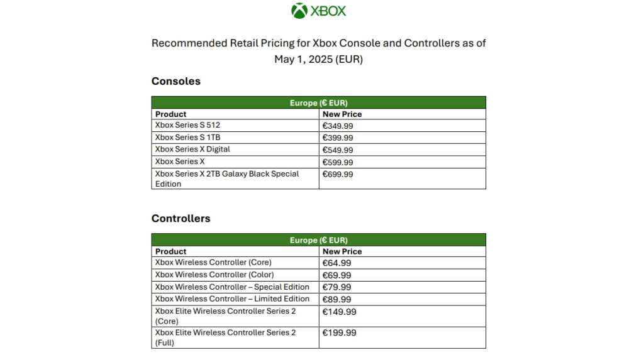Select the Elite Series 2 (Core) row
The image size is (644, 362).
[225, 316]
